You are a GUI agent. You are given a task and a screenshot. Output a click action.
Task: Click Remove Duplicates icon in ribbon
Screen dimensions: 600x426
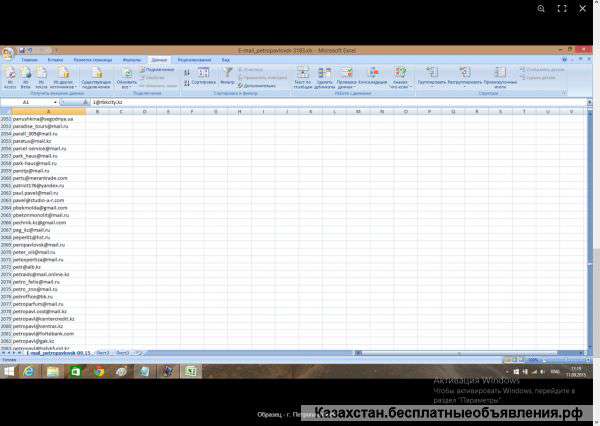(325, 74)
